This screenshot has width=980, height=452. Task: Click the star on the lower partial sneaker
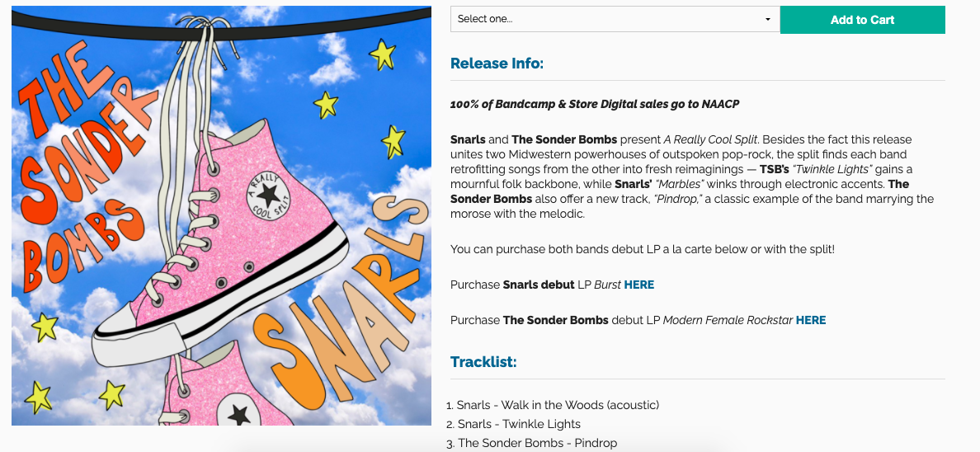click(x=239, y=414)
